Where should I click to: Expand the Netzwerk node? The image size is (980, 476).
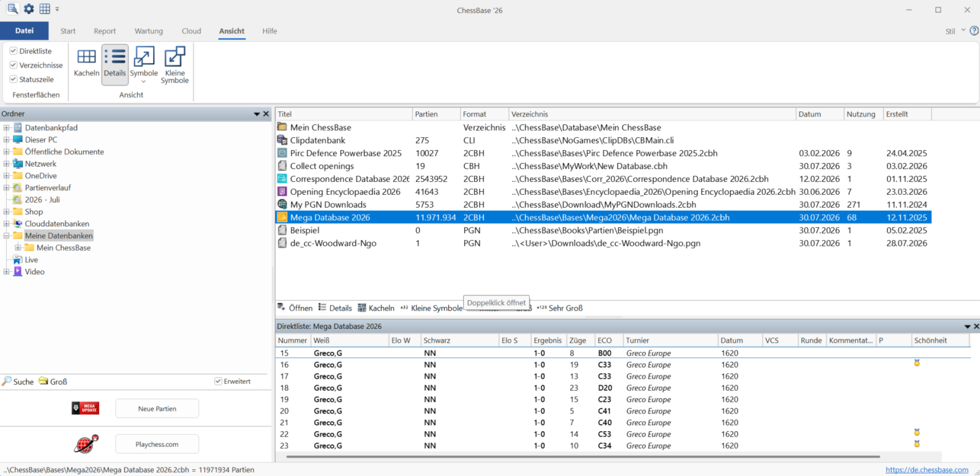[6, 164]
